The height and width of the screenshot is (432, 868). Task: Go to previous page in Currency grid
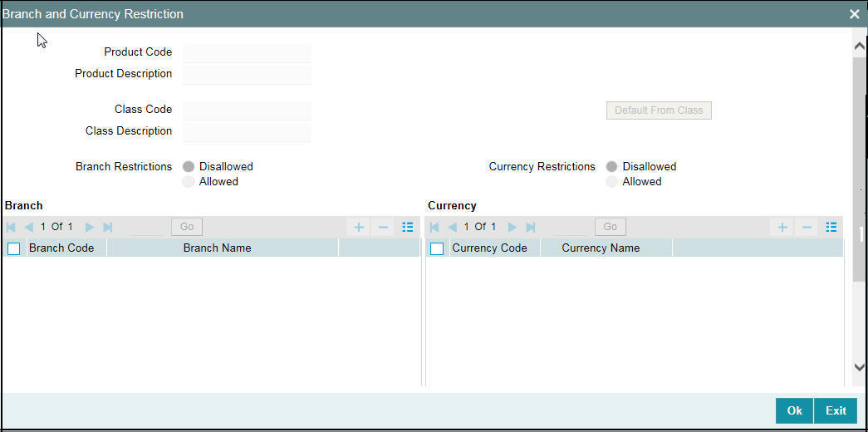tap(452, 227)
